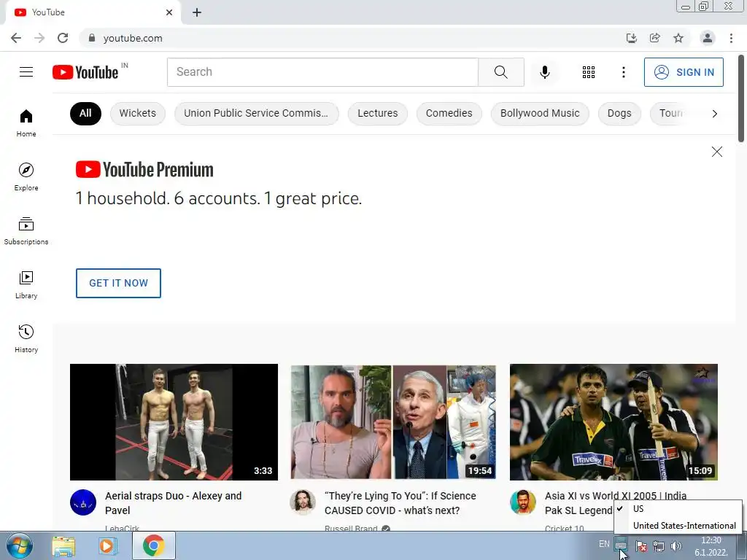Select United States-International keyboard layout
747x560 pixels.
tap(678, 525)
